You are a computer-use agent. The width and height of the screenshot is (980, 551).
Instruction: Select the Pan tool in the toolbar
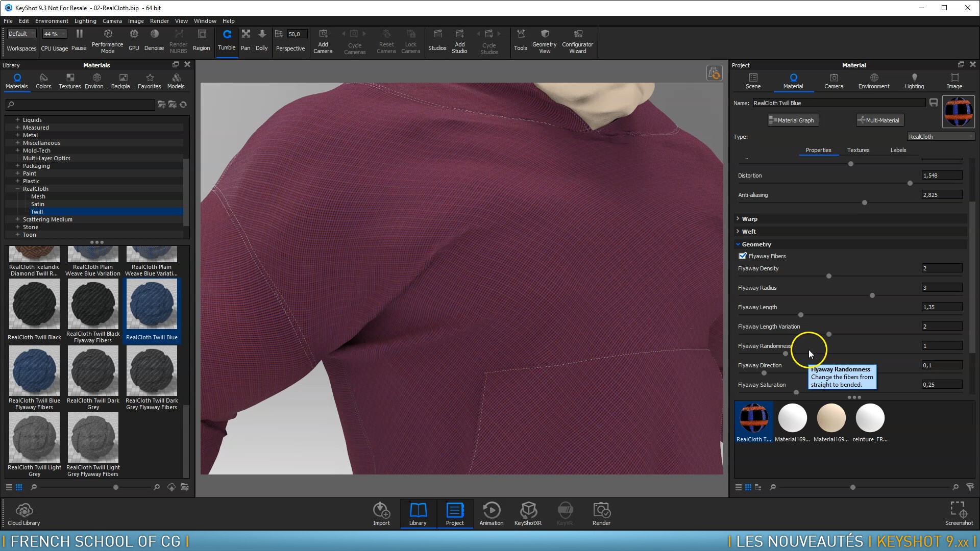pyautogui.click(x=245, y=41)
